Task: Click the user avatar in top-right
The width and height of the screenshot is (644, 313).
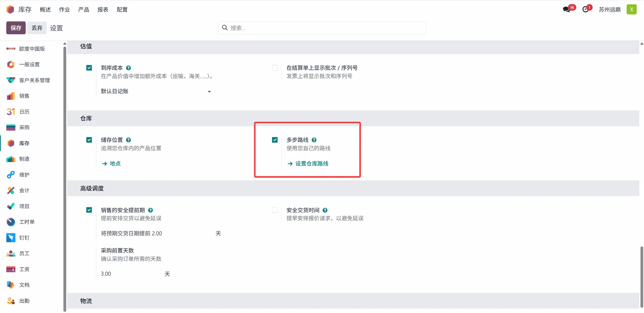Action: pos(631,9)
